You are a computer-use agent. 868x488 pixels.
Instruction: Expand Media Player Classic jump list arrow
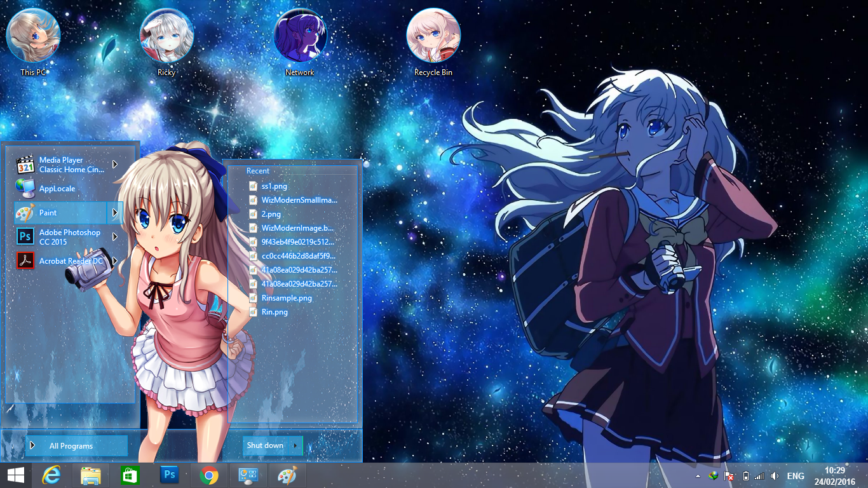115,165
